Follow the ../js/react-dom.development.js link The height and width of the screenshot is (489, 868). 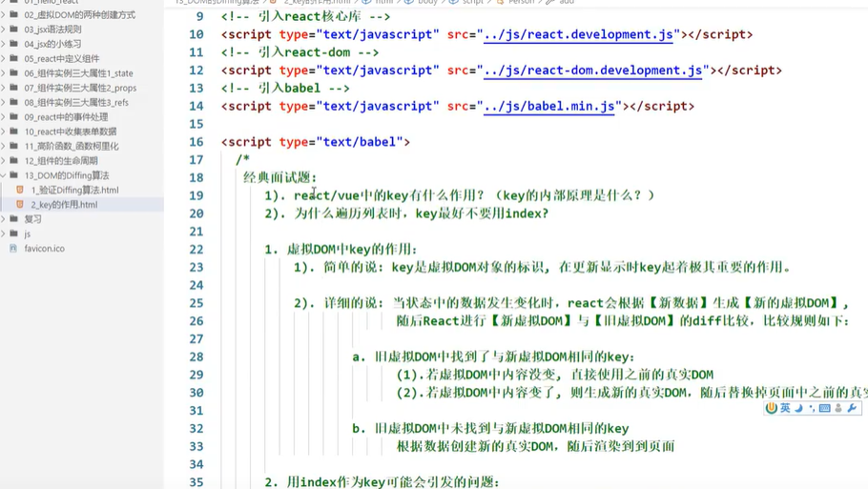point(593,71)
